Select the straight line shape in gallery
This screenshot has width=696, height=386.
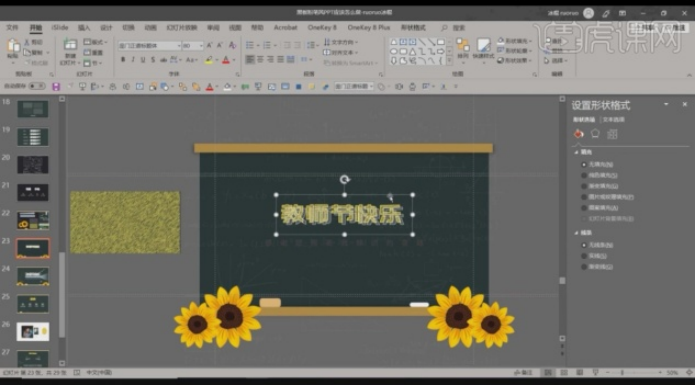tap(422, 42)
